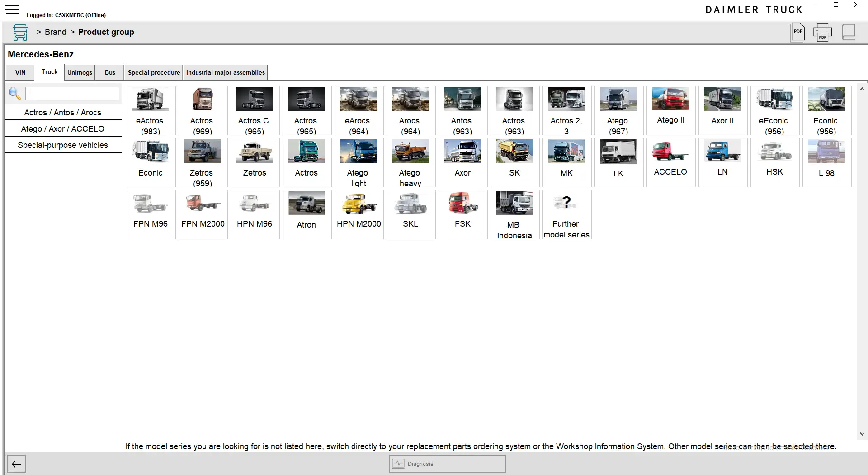This screenshot has height=475, width=868.
Task: Go back using the arrow button
Action: [x=16, y=464]
